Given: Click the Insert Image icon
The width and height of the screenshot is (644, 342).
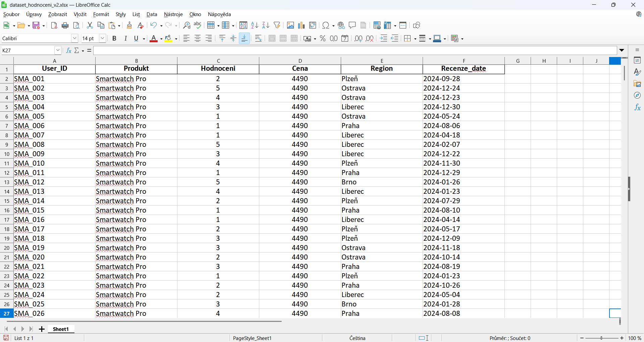Looking at the screenshot, I should click(290, 25).
